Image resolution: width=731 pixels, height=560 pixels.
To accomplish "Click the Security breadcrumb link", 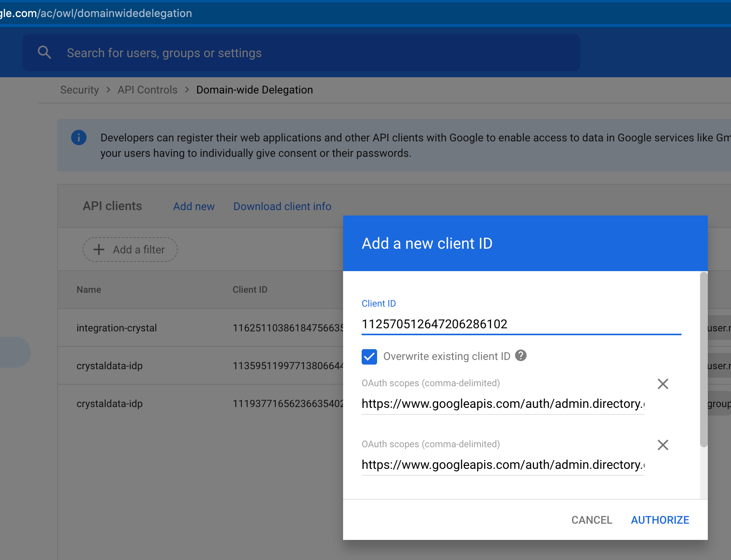I will pos(80,90).
